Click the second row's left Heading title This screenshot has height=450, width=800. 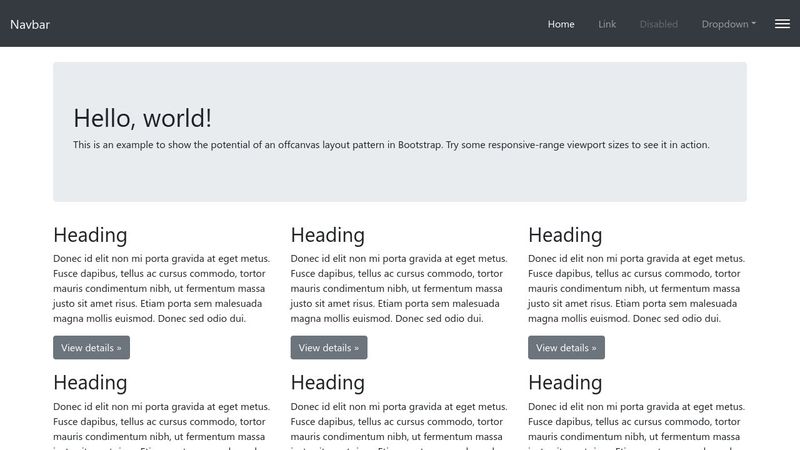tap(90, 383)
